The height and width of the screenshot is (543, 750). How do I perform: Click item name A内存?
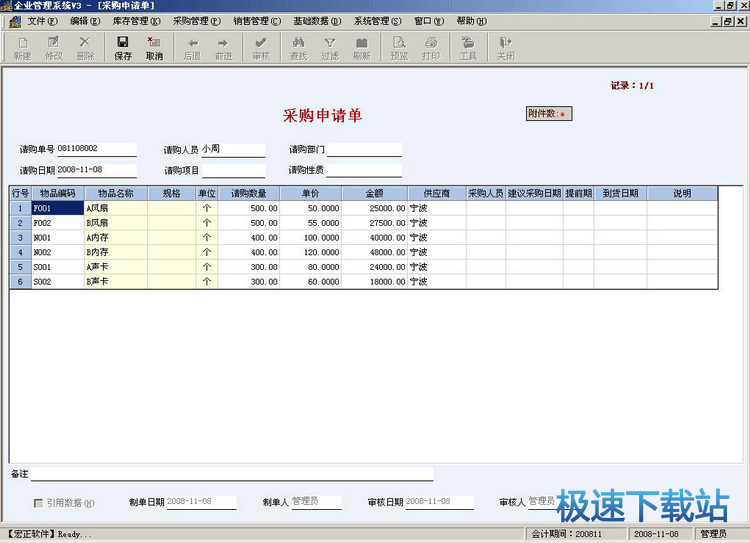pos(116,238)
